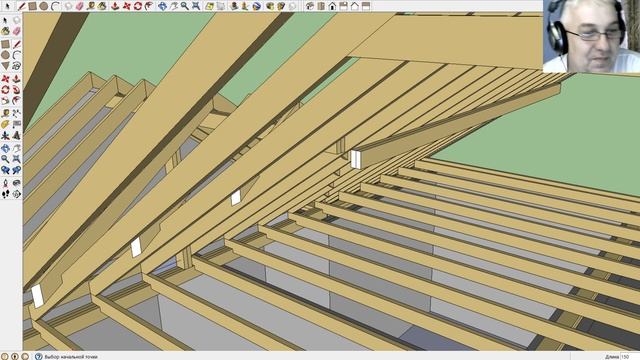Select Dimension tool in left palette
Screen dimensions: 640x360
[16, 112]
